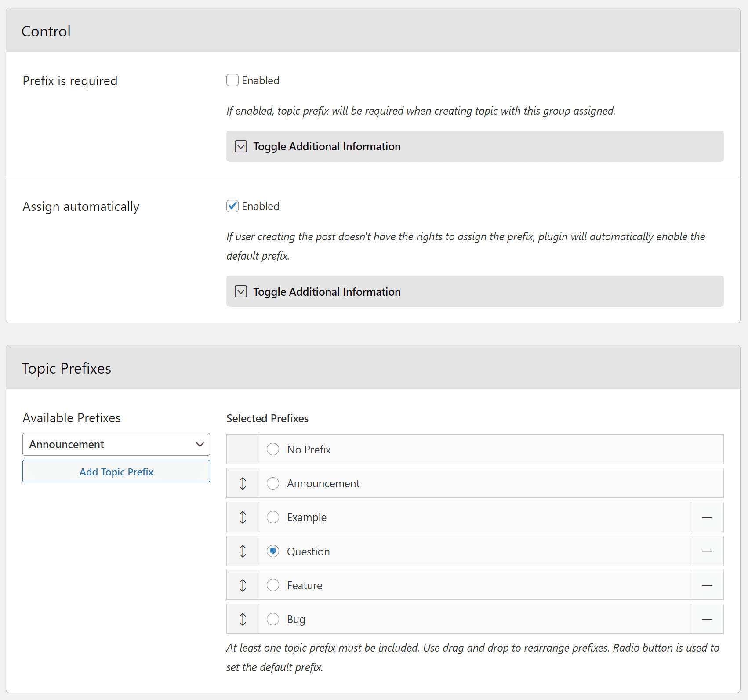The height and width of the screenshot is (700, 748).
Task: Remove the Question prefix with minus icon
Action: [x=707, y=551]
